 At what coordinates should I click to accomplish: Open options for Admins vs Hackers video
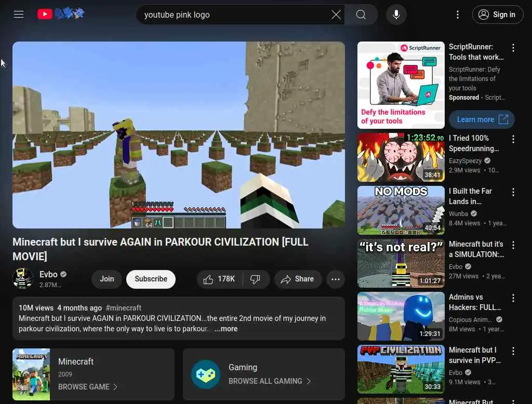pos(513,298)
